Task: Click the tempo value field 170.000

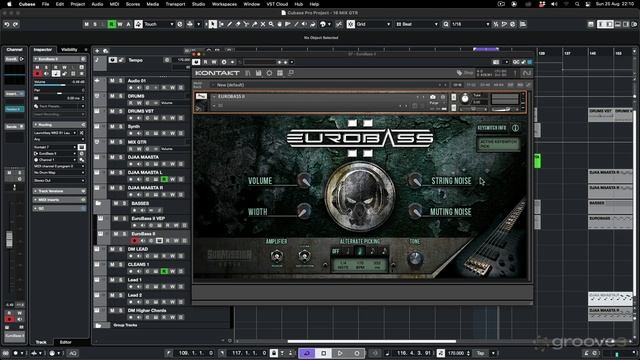Action: point(456,353)
